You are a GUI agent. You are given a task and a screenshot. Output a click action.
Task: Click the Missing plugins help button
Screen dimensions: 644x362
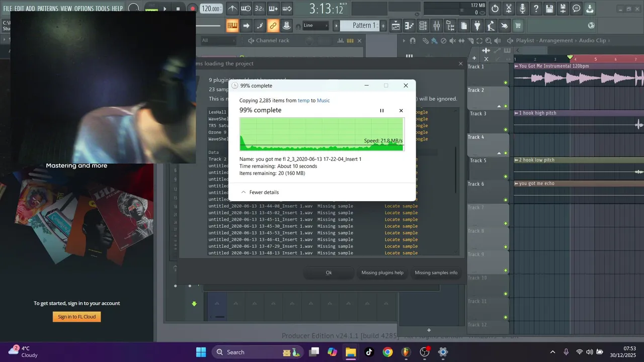point(382,273)
